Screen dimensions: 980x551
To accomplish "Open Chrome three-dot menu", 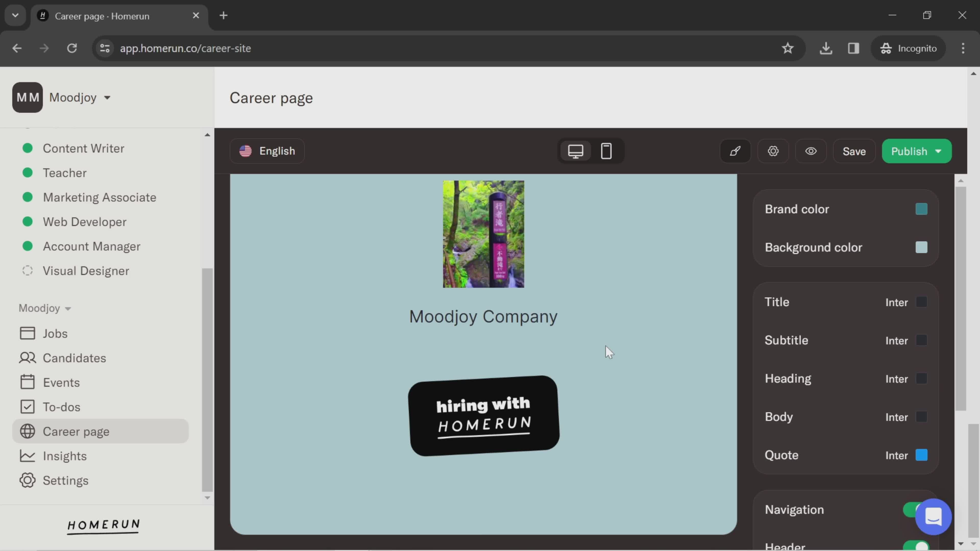I will click(x=963, y=48).
